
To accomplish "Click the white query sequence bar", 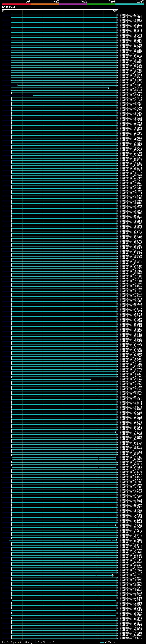I will click(x=60, y=9).
